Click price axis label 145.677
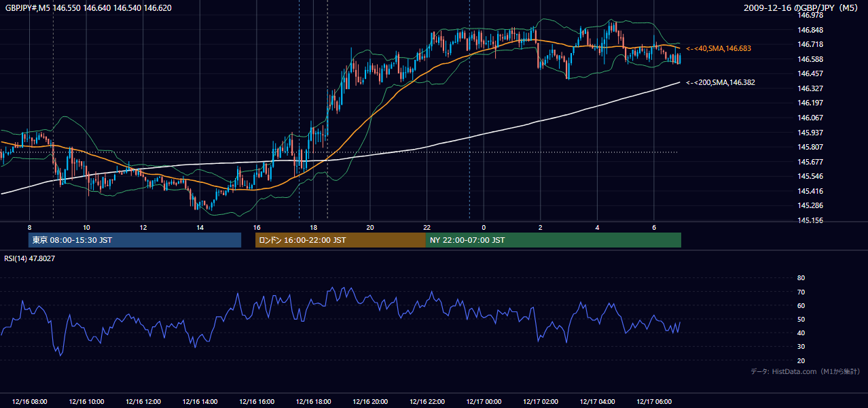 pyautogui.click(x=809, y=162)
